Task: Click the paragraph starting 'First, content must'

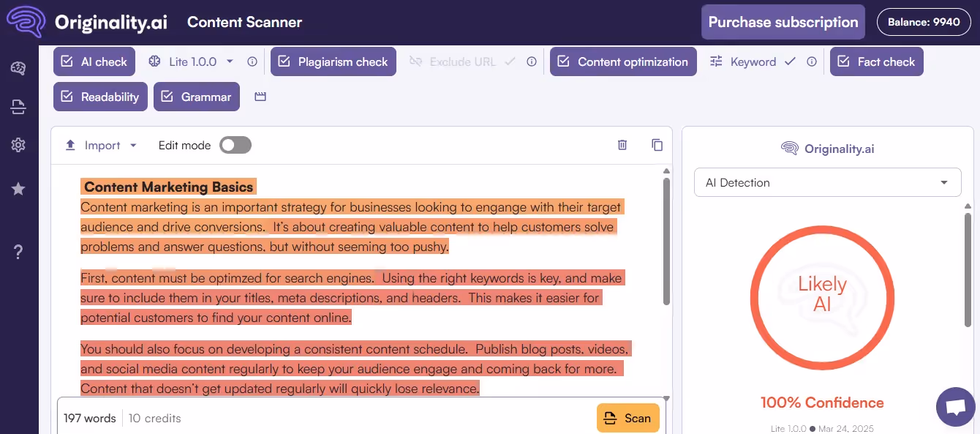Action: coord(351,298)
